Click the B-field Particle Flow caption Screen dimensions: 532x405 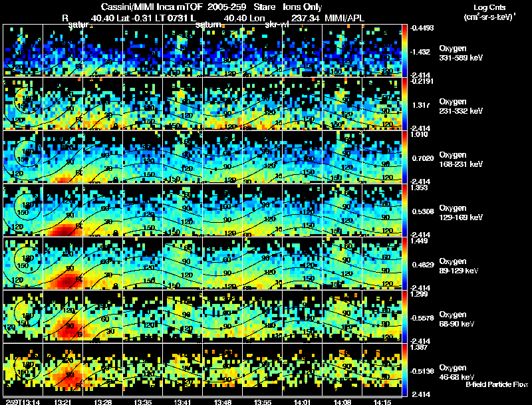(x=497, y=384)
